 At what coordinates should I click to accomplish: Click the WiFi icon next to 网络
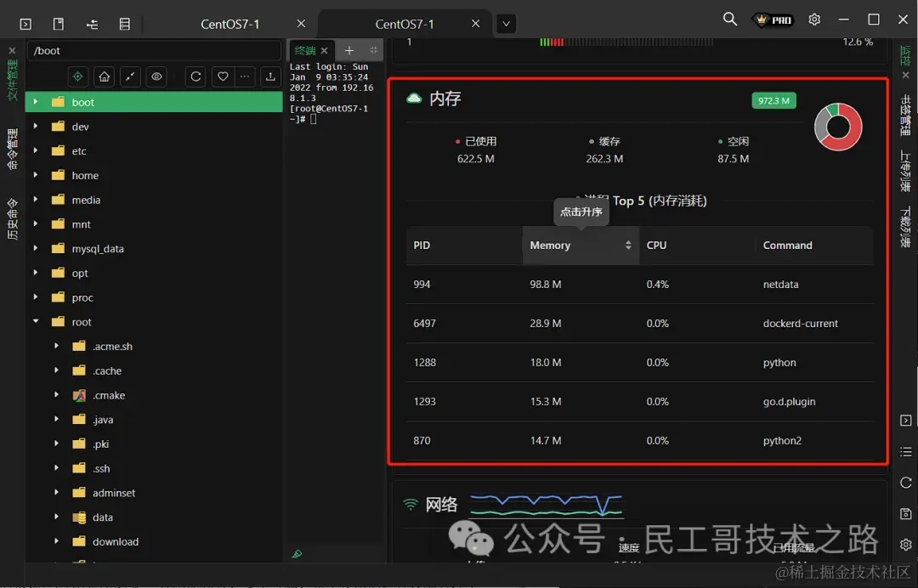click(411, 505)
